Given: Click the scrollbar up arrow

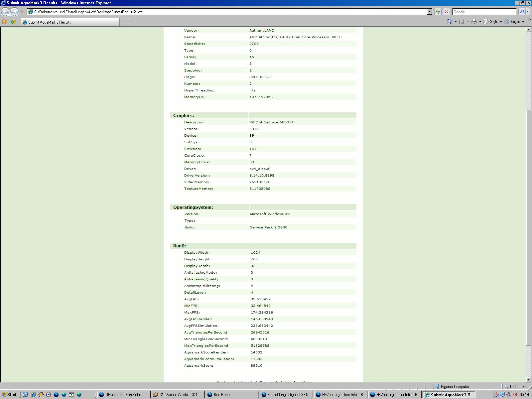Looking at the screenshot, I should [529, 30].
